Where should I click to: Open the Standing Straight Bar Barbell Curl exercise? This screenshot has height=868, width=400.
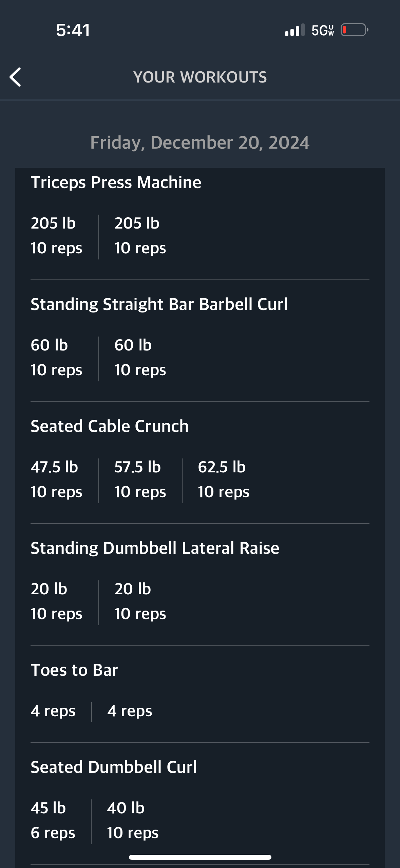point(159,304)
